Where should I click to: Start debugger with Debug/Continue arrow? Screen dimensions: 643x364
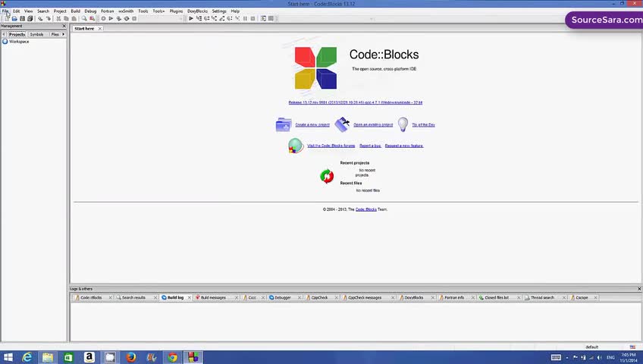[190, 18]
